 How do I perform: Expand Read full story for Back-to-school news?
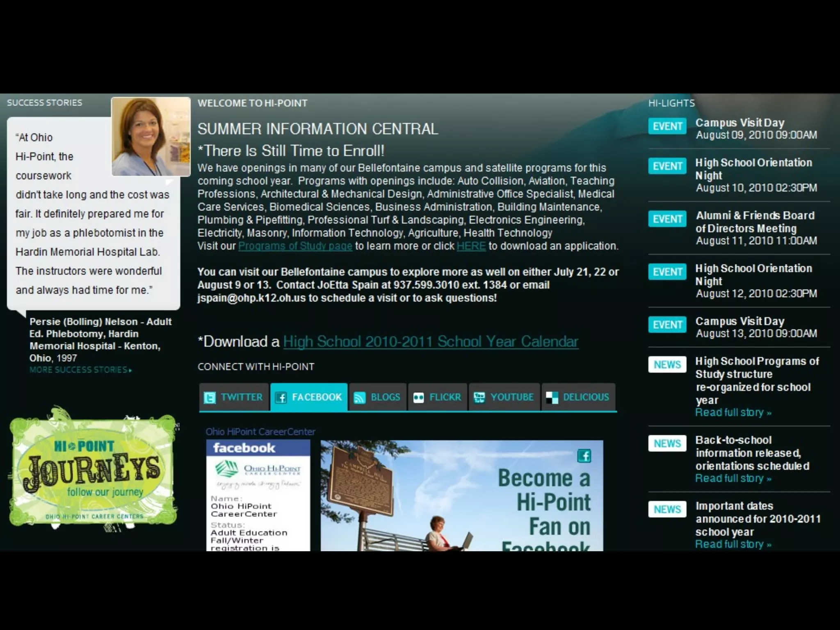[x=733, y=479]
